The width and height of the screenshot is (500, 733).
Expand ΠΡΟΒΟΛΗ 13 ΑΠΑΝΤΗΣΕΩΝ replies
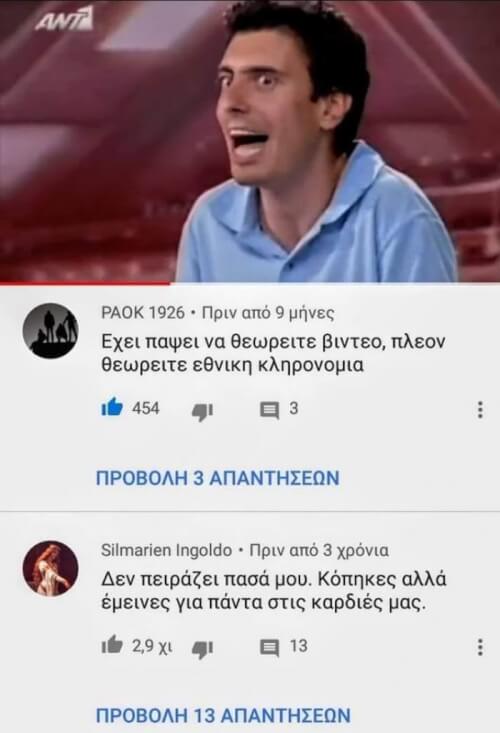[x=223, y=716]
